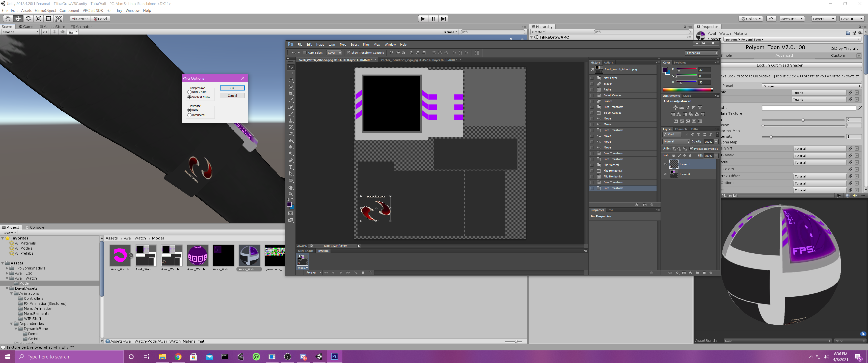868x363 pixels.
Task: Switch to the Channels tab
Action: coord(681,129)
